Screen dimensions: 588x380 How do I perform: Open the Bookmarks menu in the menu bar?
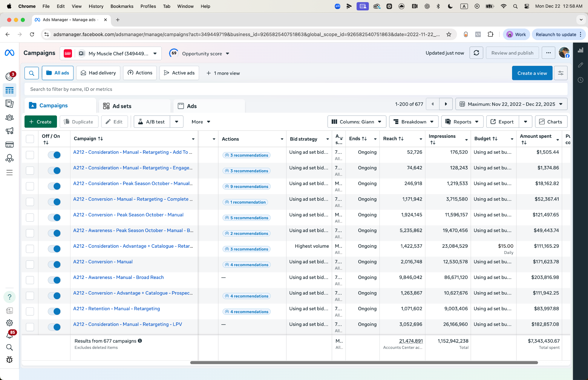(x=122, y=6)
